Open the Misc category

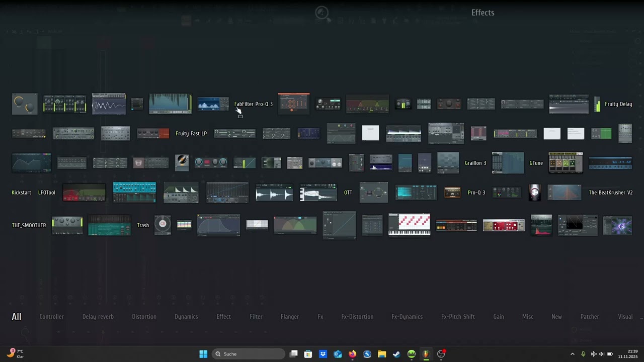tap(528, 317)
